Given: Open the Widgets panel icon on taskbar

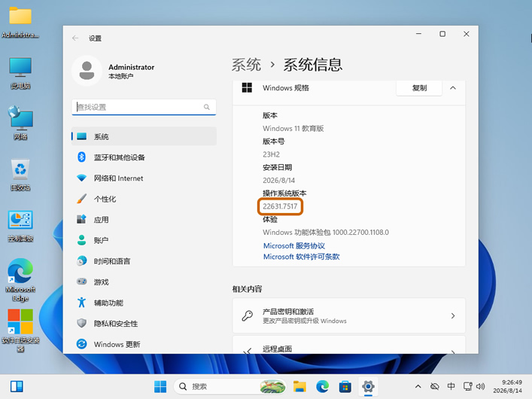Looking at the screenshot, I should 17,386.
